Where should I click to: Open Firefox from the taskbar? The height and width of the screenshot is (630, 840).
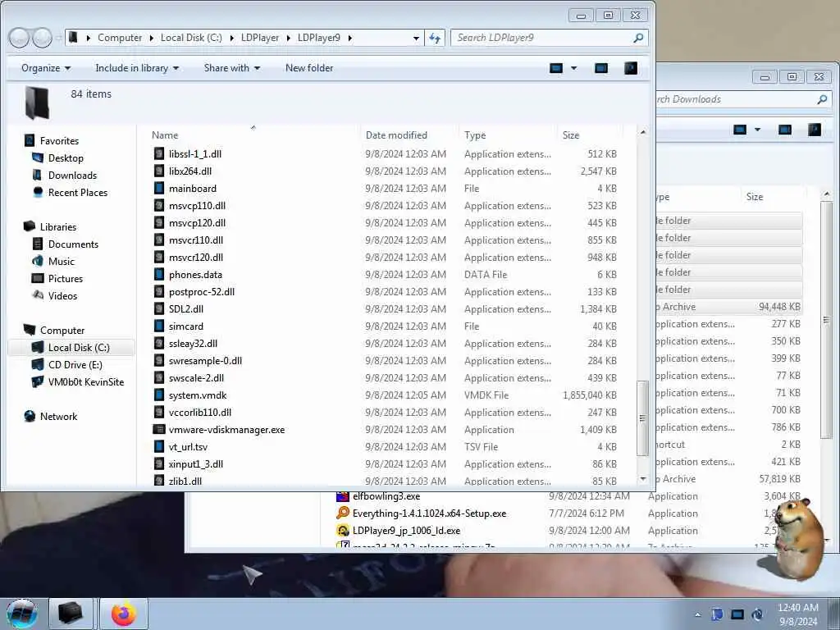(x=124, y=614)
